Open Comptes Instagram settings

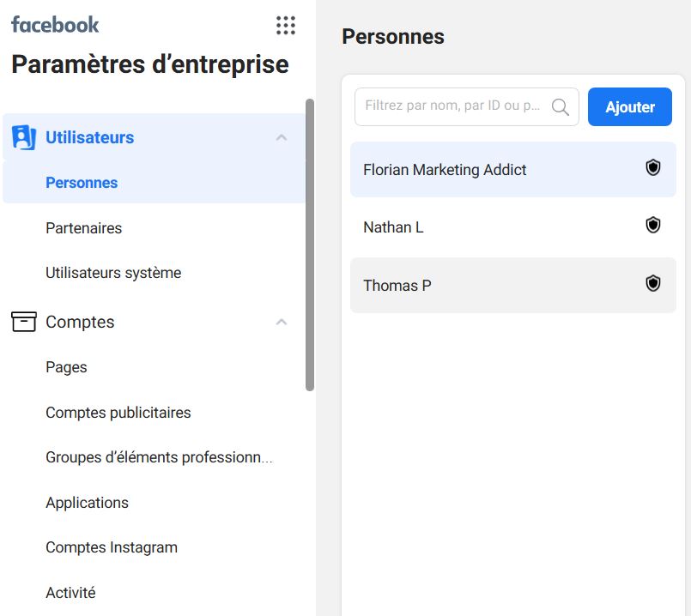point(112,547)
